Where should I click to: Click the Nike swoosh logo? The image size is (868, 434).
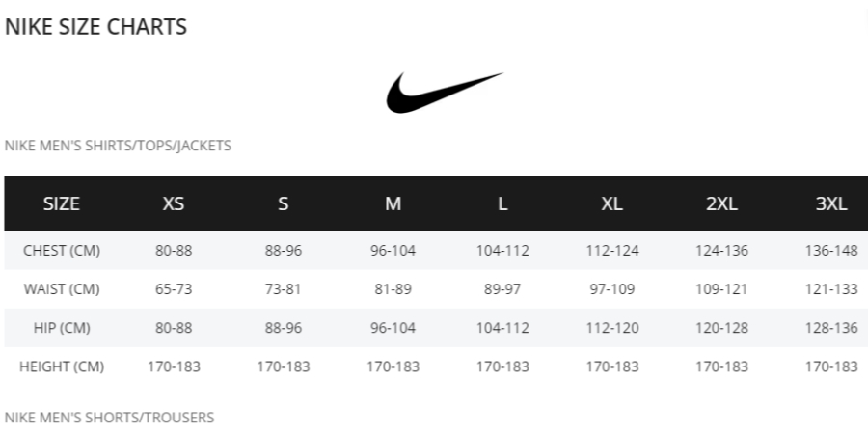click(x=445, y=93)
